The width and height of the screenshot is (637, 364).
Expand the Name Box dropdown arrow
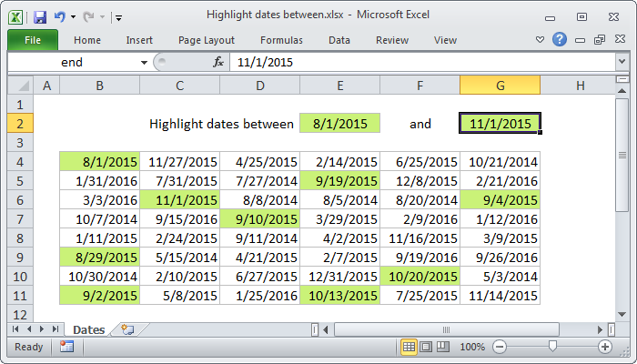(x=144, y=63)
